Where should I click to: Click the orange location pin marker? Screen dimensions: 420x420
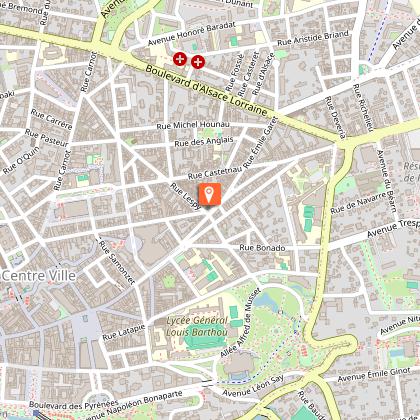(210, 194)
